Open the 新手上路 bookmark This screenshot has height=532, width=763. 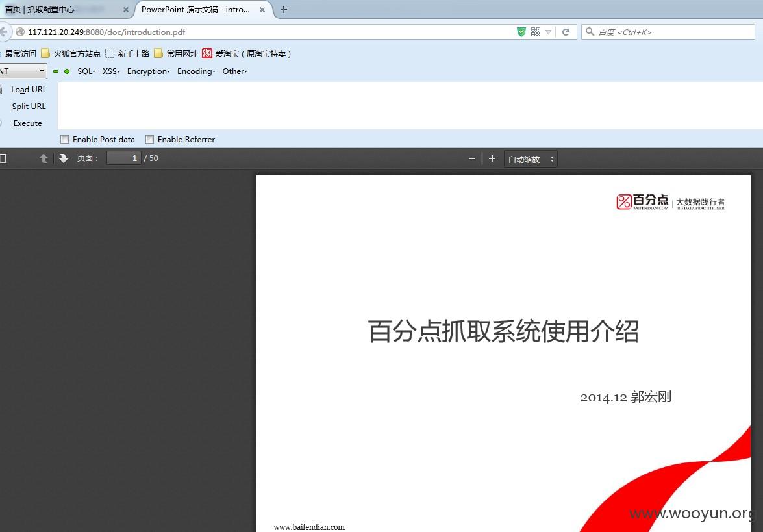coord(127,53)
